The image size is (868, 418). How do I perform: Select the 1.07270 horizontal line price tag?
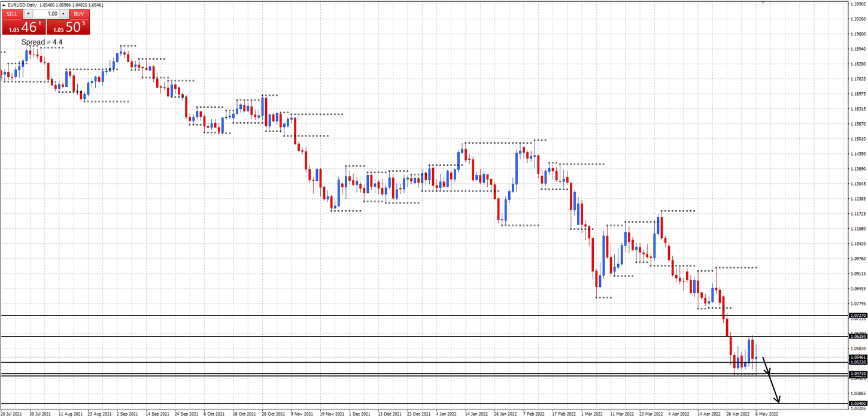(858, 315)
